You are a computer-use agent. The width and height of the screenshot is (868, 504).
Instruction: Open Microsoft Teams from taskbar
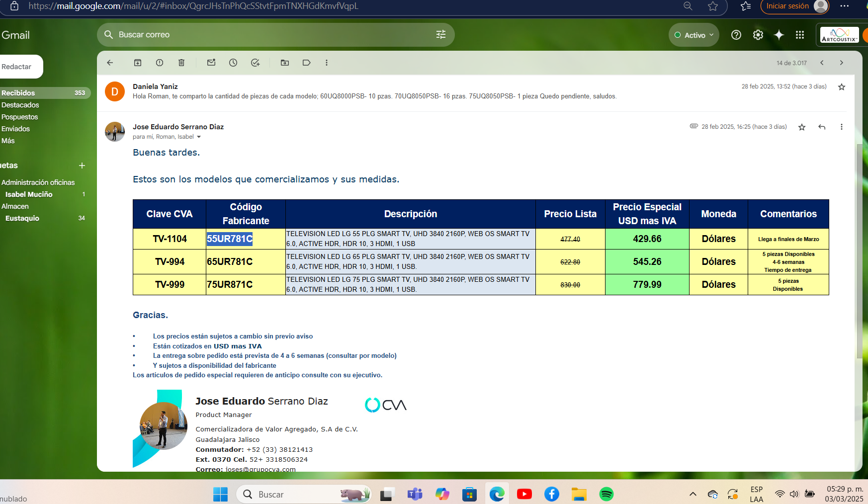click(415, 494)
